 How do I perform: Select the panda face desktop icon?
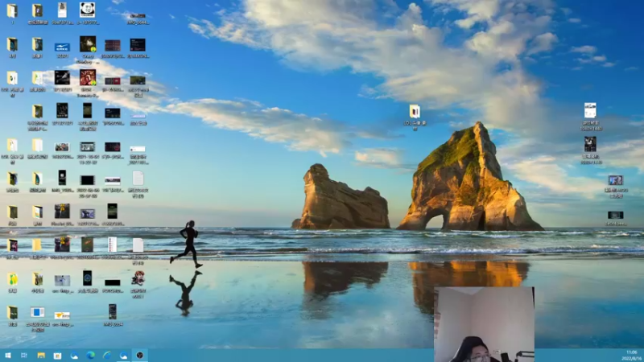pos(88,10)
